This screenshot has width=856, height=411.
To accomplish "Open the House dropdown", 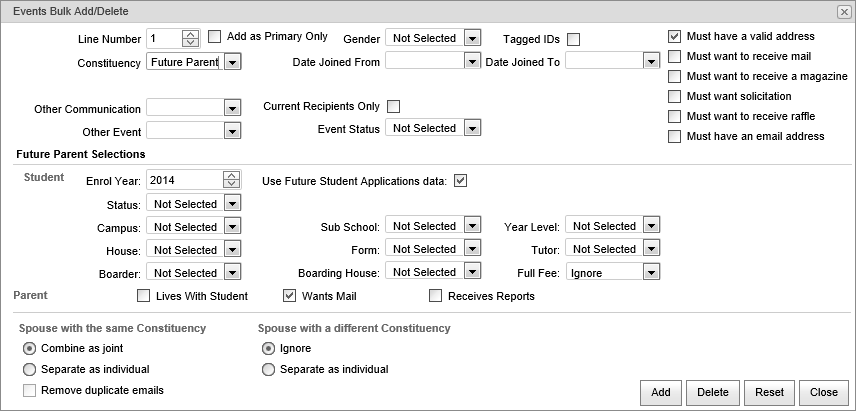I will [x=233, y=250].
